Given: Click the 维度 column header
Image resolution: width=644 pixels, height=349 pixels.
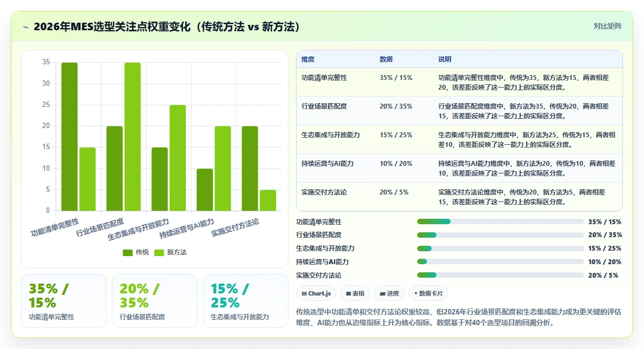Looking at the screenshot, I should pyautogui.click(x=307, y=59).
